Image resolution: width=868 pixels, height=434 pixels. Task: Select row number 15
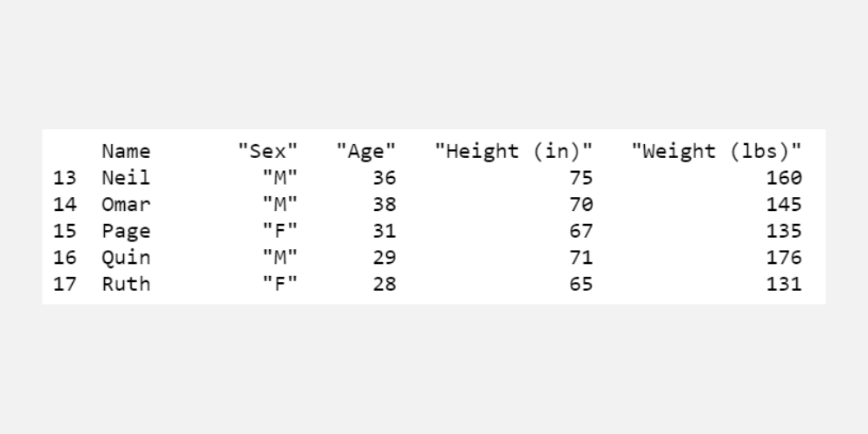tap(65, 231)
